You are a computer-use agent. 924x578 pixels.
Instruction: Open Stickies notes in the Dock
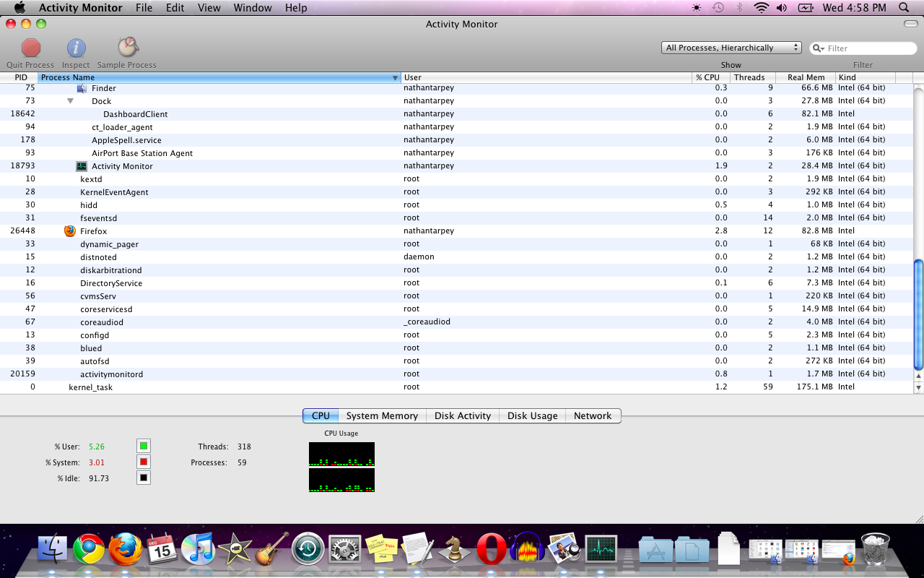coord(382,550)
